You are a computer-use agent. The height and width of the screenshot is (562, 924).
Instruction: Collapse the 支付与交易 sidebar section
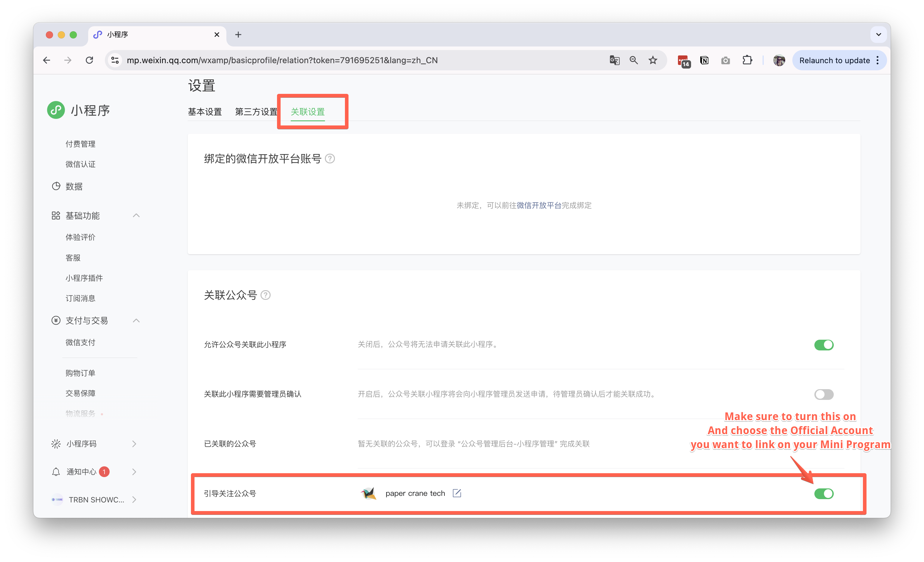coord(136,321)
